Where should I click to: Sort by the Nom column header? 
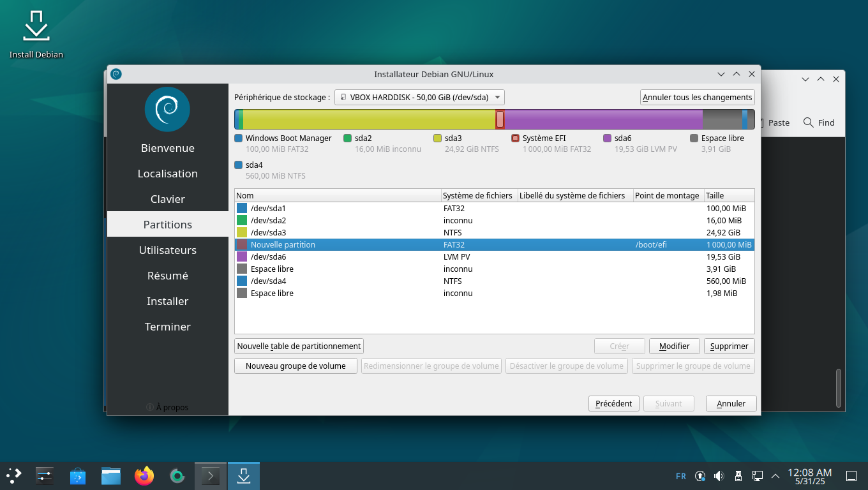pos(338,195)
